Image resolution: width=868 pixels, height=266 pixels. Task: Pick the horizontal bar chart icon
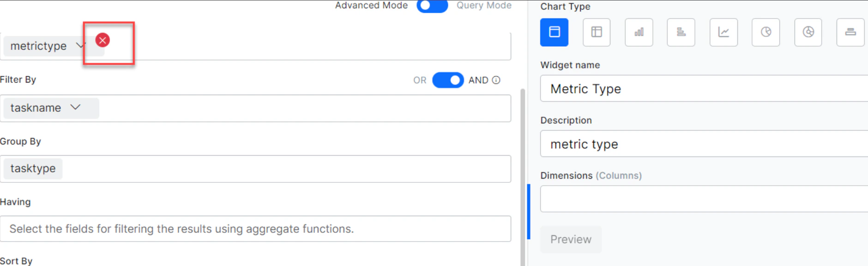point(681,32)
